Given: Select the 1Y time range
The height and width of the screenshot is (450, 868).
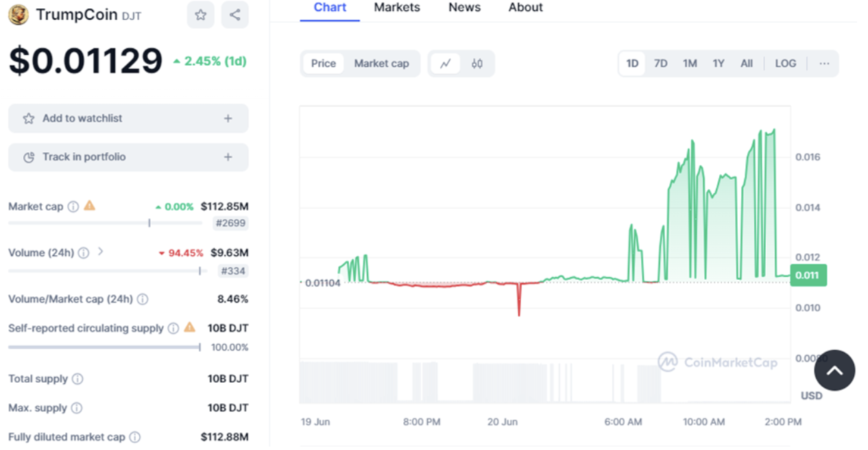Looking at the screenshot, I should click(719, 64).
